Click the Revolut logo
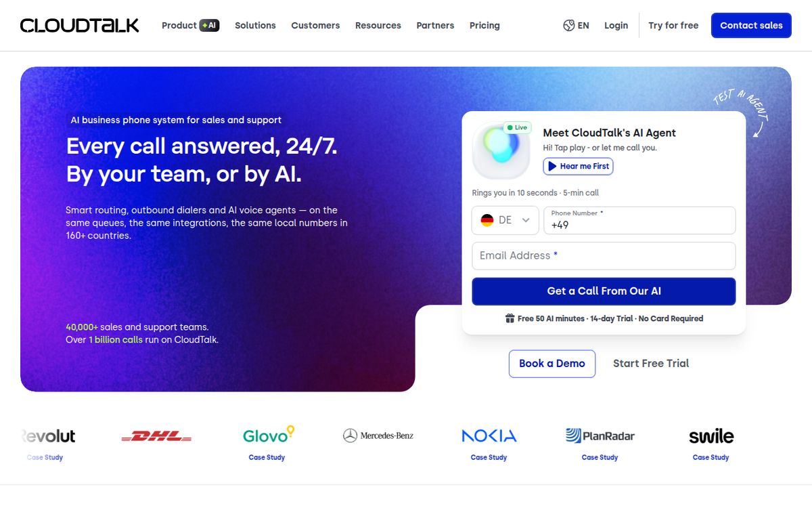The image size is (812, 508). click(47, 436)
